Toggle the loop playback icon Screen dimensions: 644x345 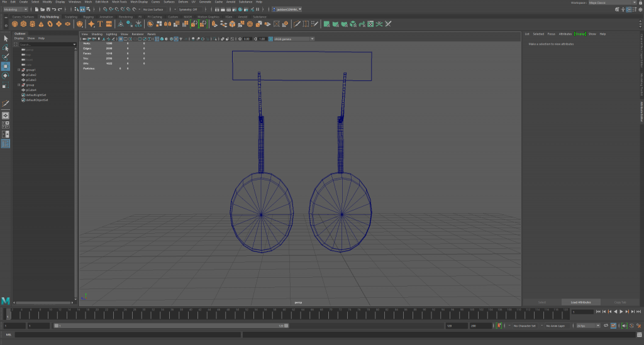click(x=607, y=326)
